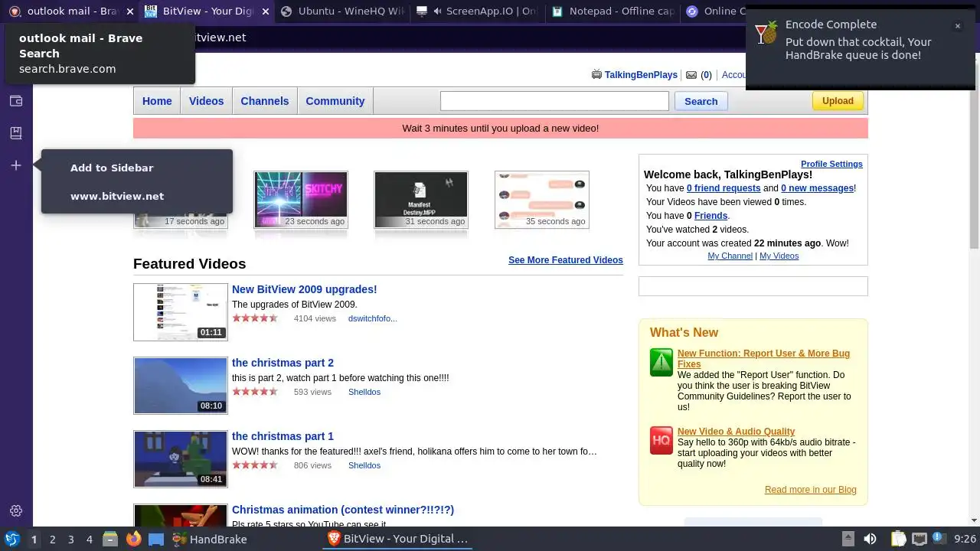Screen dimensions: 980x551
Task: Click the empty box below welcome panel
Action: click(x=753, y=286)
